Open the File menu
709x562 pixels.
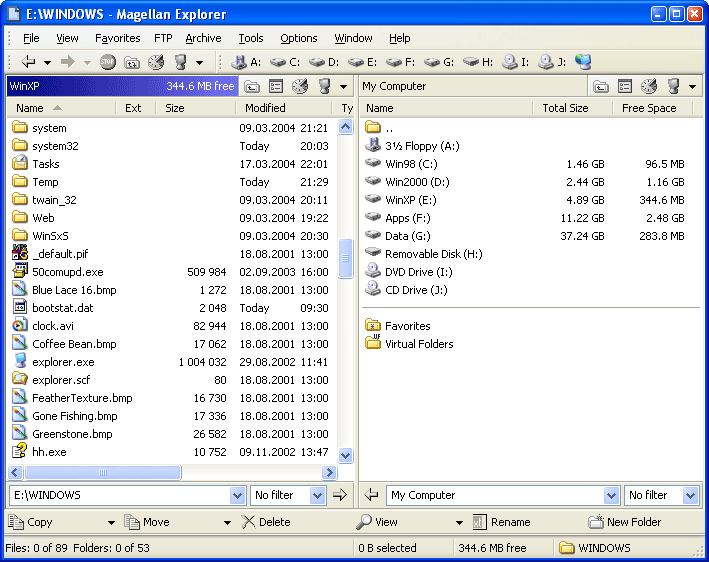[x=31, y=38]
